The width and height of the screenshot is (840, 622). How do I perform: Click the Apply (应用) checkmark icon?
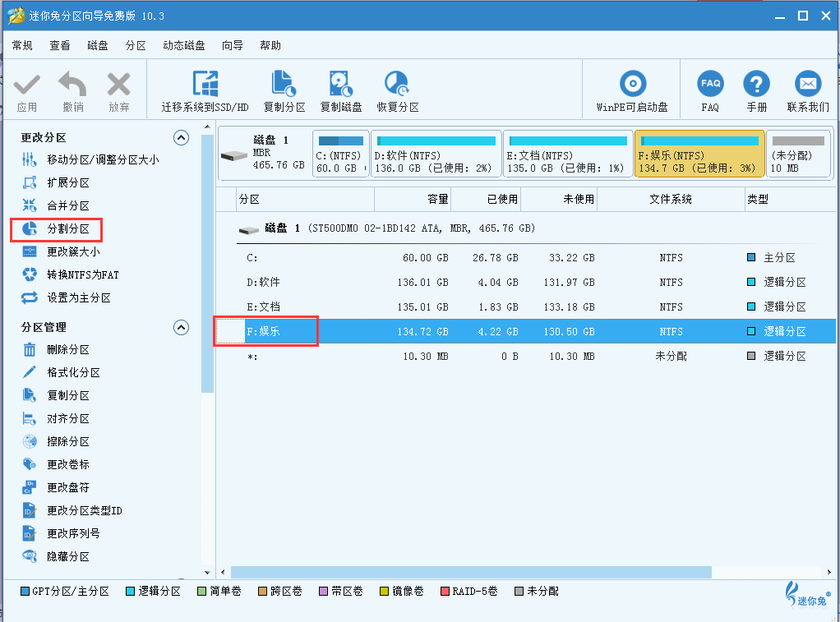[27, 85]
